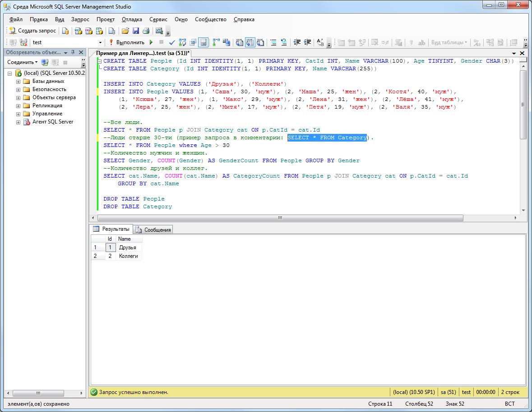The height and width of the screenshot is (412, 532).
Task: Click the Database Engine Query icon
Action: coord(65,31)
